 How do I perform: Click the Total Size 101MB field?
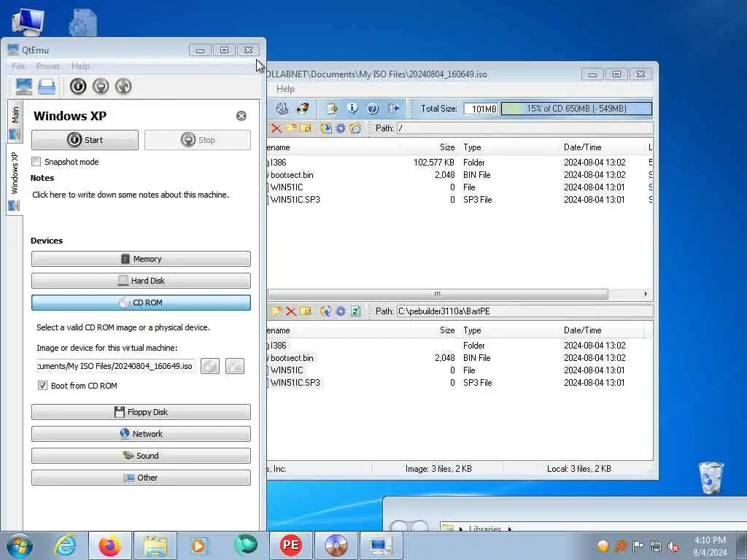[x=481, y=109]
